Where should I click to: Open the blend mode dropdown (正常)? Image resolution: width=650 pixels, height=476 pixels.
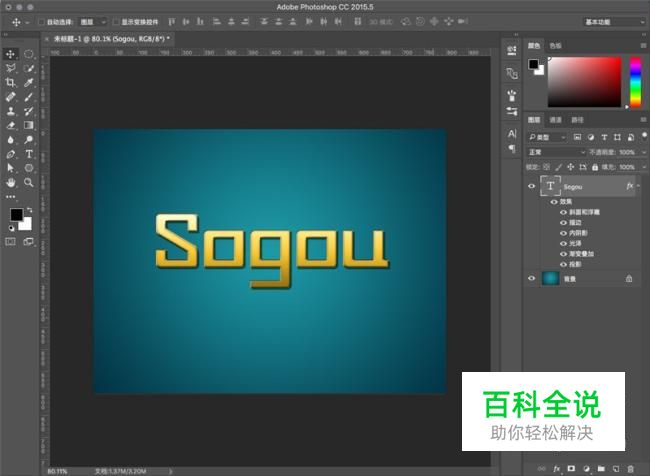pos(556,152)
